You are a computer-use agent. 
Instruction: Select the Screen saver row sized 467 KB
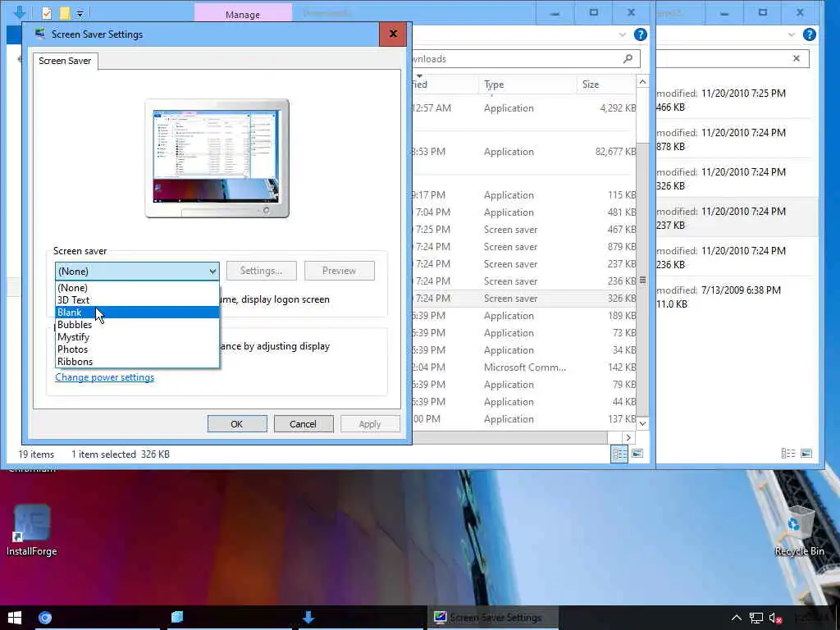tap(524, 230)
